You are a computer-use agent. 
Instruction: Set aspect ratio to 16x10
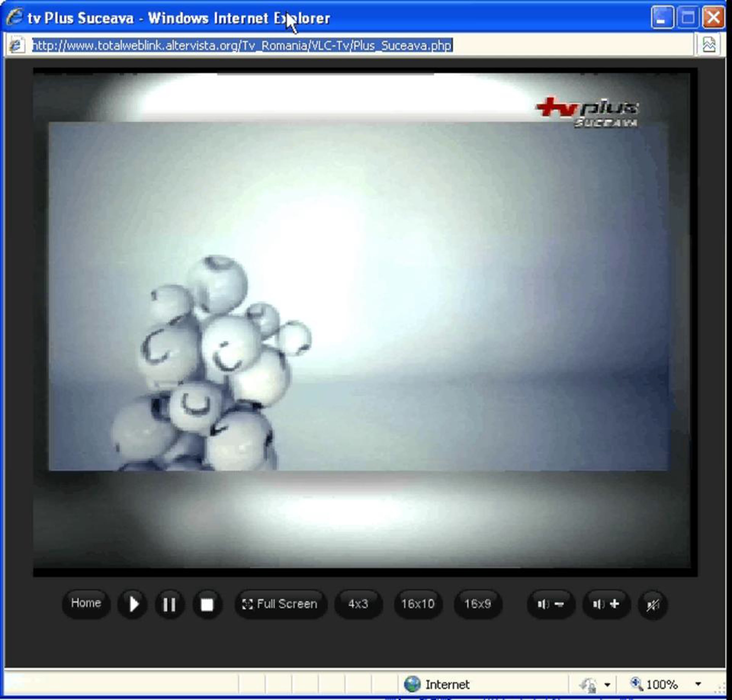418,604
